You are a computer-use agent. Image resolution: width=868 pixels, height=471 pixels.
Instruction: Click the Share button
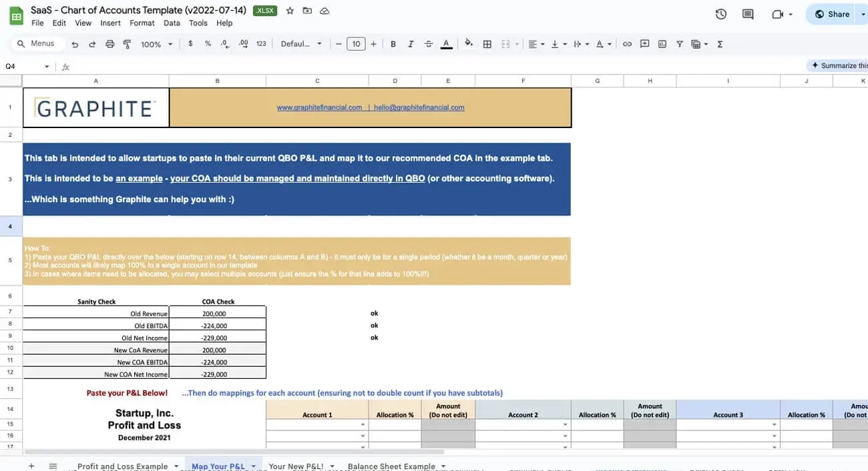[831, 14]
